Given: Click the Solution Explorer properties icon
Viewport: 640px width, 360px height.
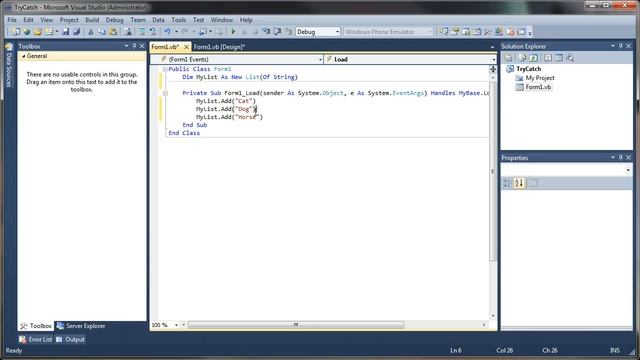Looking at the screenshot, I should 508,58.
